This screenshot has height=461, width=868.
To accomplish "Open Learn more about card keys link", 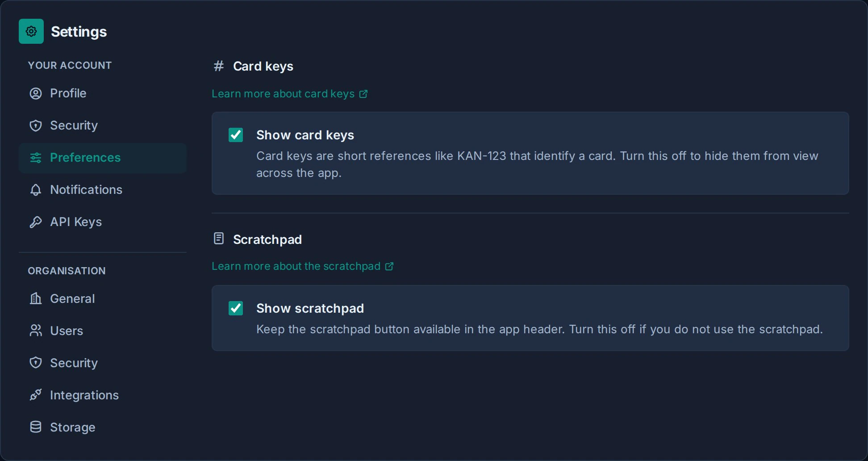I will (289, 94).
